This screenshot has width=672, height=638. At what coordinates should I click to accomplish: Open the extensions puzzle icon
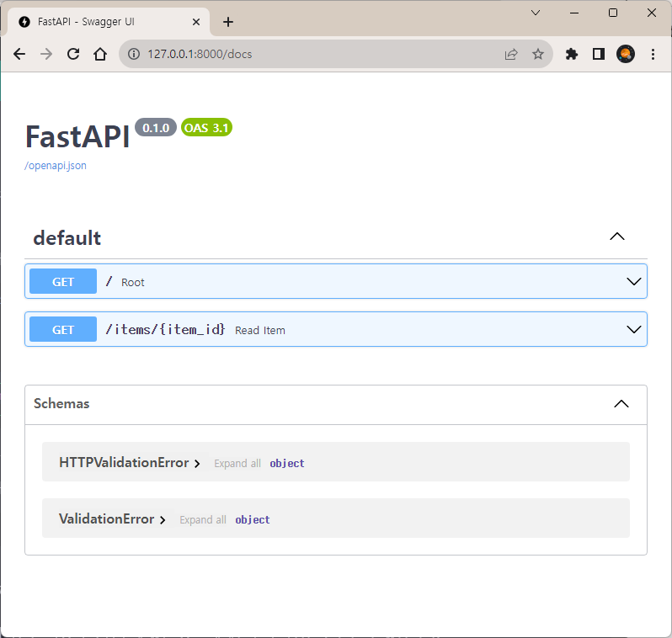[x=572, y=54]
